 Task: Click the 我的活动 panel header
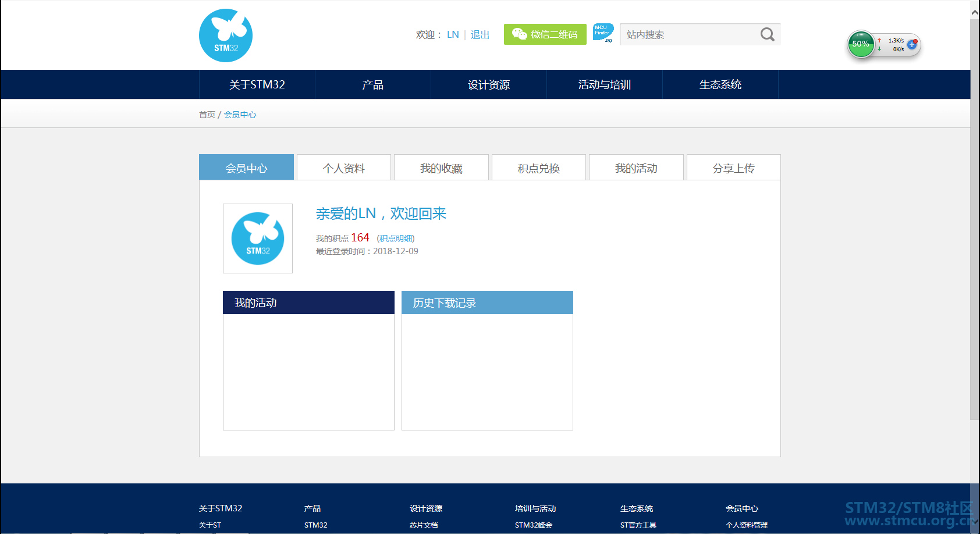pyautogui.click(x=308, y=302)
